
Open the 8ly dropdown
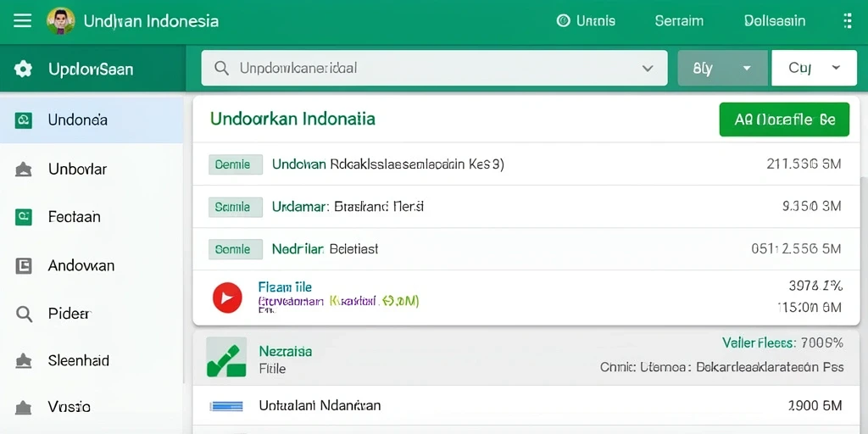pos(722,68)
